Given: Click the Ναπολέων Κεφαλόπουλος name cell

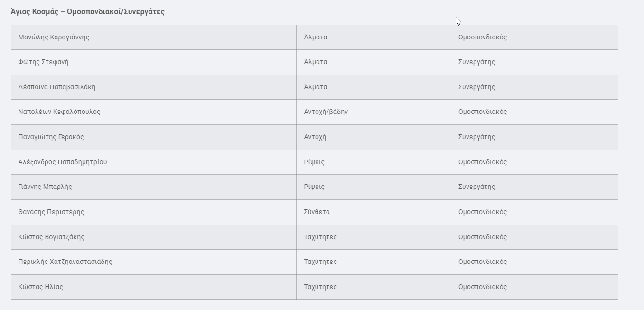Looking at the screenshot, I should pyautogui.click(x=59, y=112).
